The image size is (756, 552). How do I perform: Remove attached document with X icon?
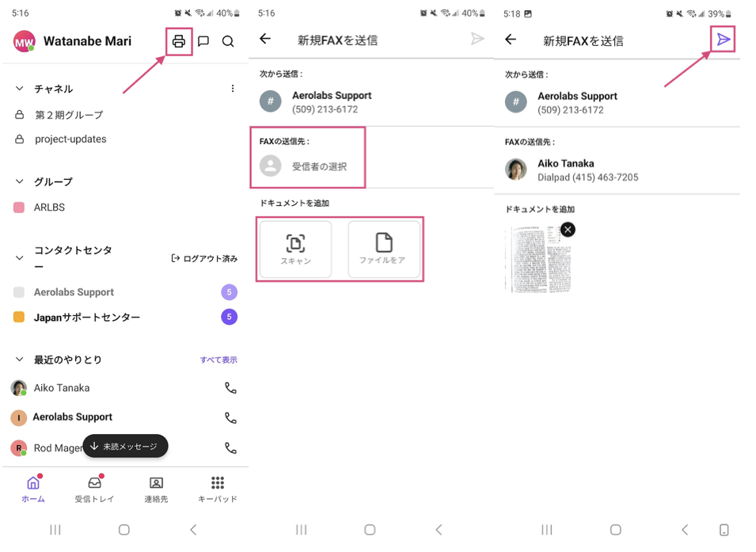[x=568, y=230]
